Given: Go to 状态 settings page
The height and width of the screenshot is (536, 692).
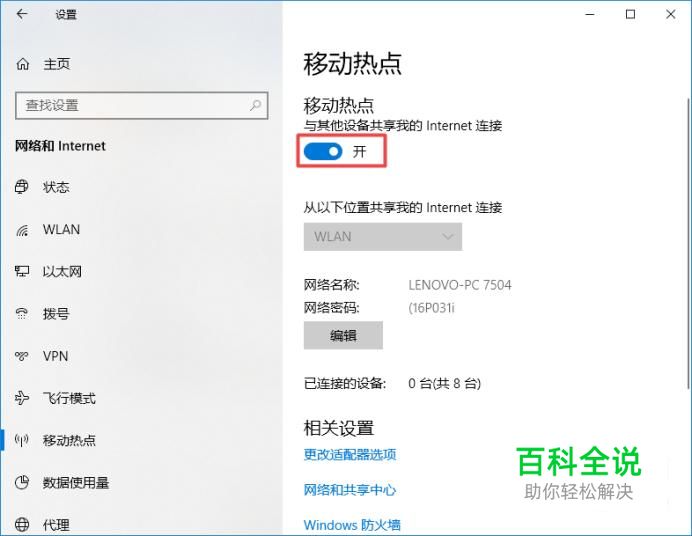Looking at the screenshot, I should pos(56,187).
